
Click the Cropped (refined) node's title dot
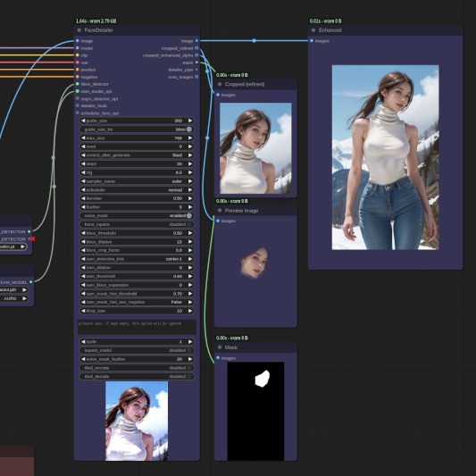pos(220,84)
